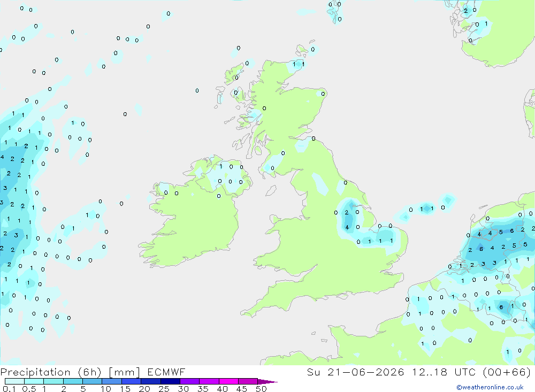535x392 pixels.
Task: Click the 1–2 mm legend color swatch
Action: pyautogui.click(x=53, y=381)
